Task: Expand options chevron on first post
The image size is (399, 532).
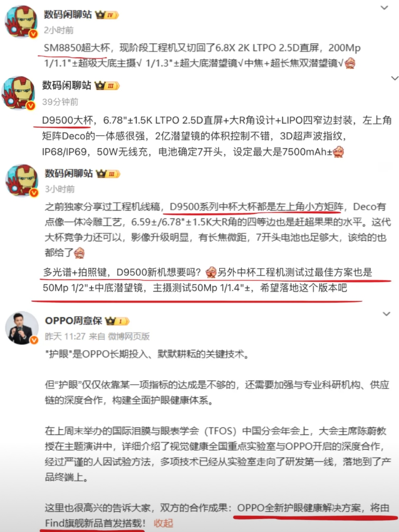Action: coord(384,7)
